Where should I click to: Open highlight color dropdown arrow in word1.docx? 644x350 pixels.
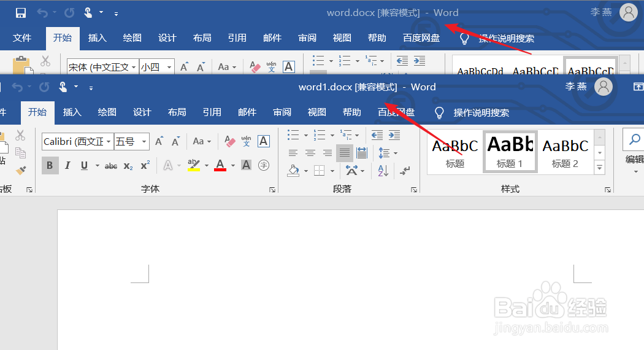click(x=207, y=166)
